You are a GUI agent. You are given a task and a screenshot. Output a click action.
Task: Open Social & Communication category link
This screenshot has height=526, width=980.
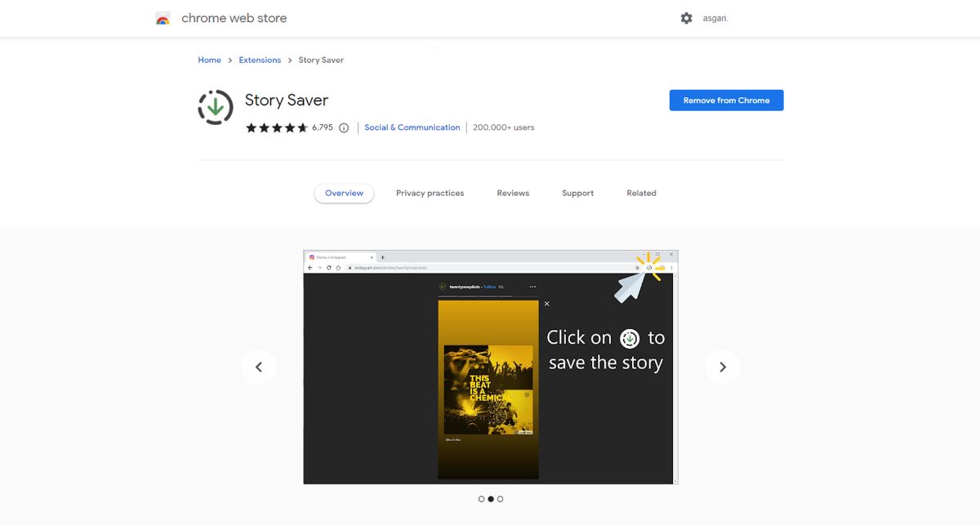click(x=412, y=127)
